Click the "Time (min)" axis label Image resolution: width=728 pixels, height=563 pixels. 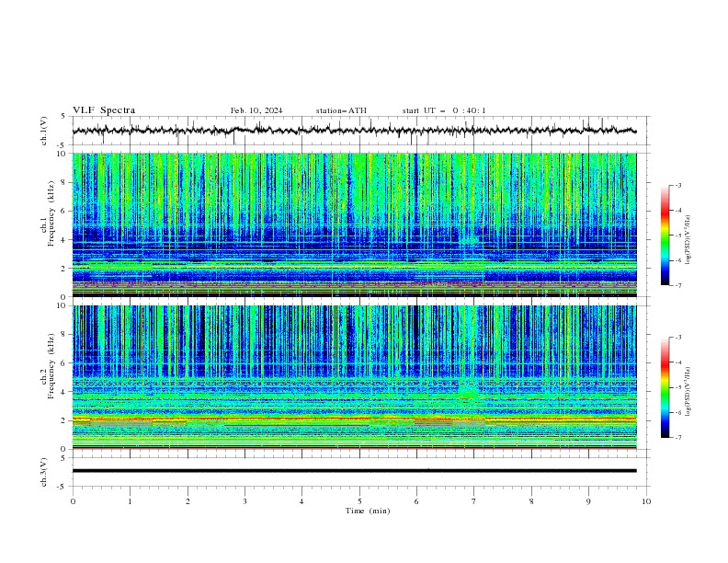pyautogui.click(x=368, y=511)
